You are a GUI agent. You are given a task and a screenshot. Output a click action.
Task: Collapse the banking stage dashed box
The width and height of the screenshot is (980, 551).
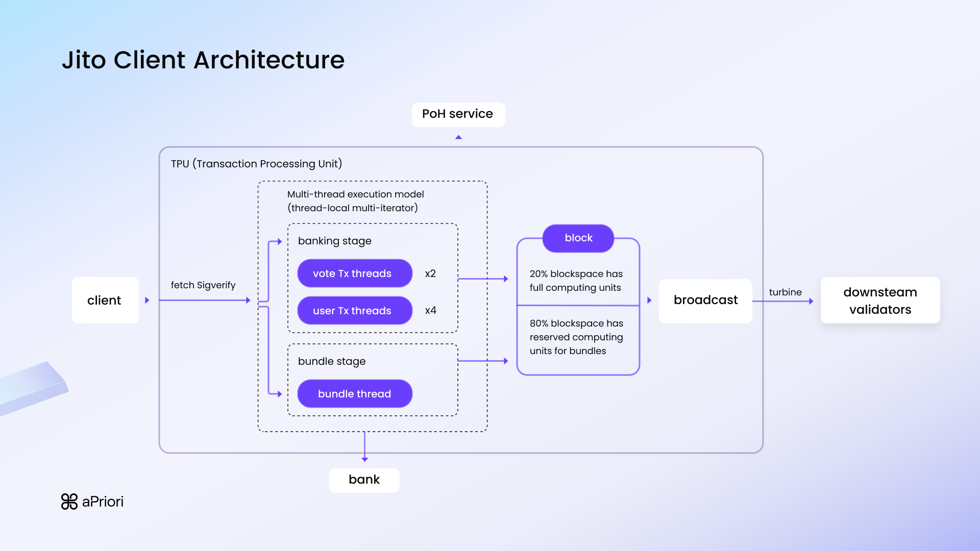tap(335, 241)
